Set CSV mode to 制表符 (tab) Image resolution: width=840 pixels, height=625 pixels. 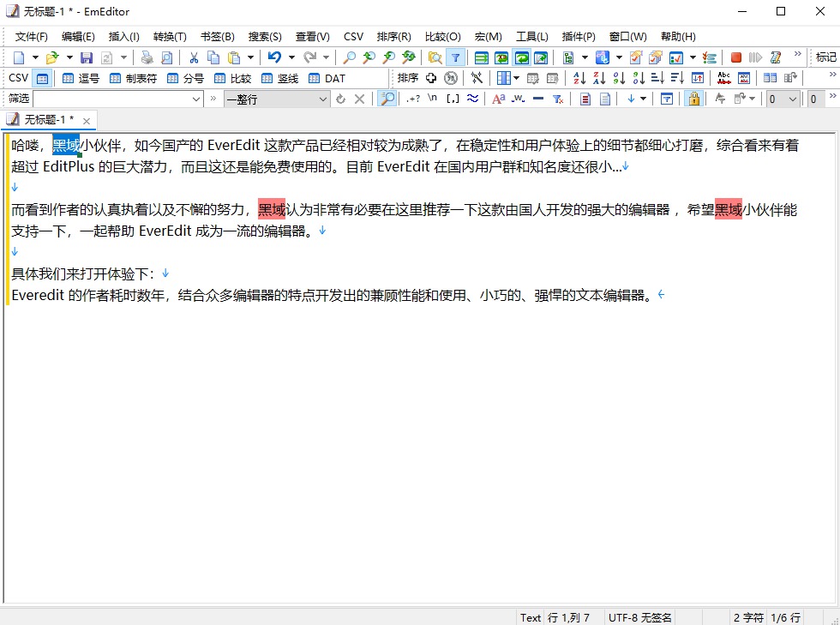[133, 78]
